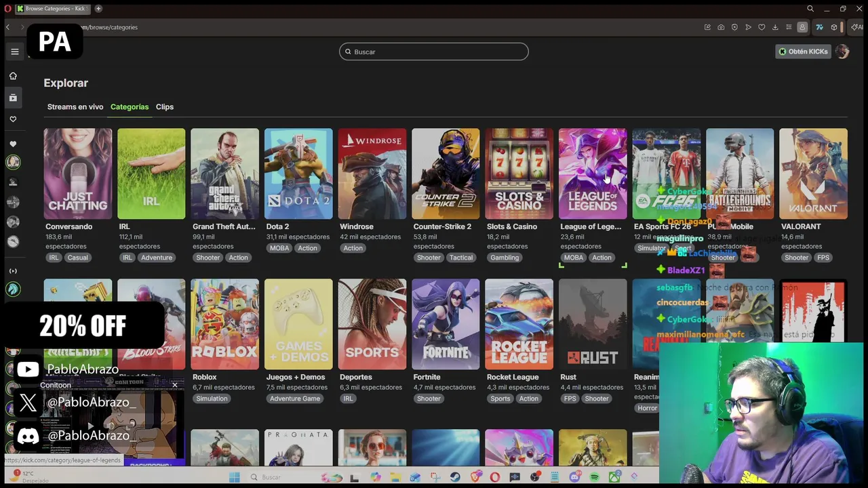Switch to the Clips tab
The height and width of the screenshot is (488, 868).
[165, 106]
